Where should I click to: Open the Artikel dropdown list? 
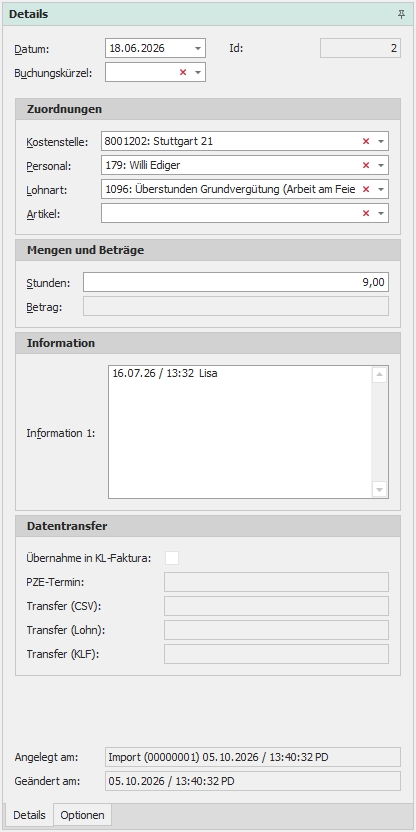click(380, 213)
